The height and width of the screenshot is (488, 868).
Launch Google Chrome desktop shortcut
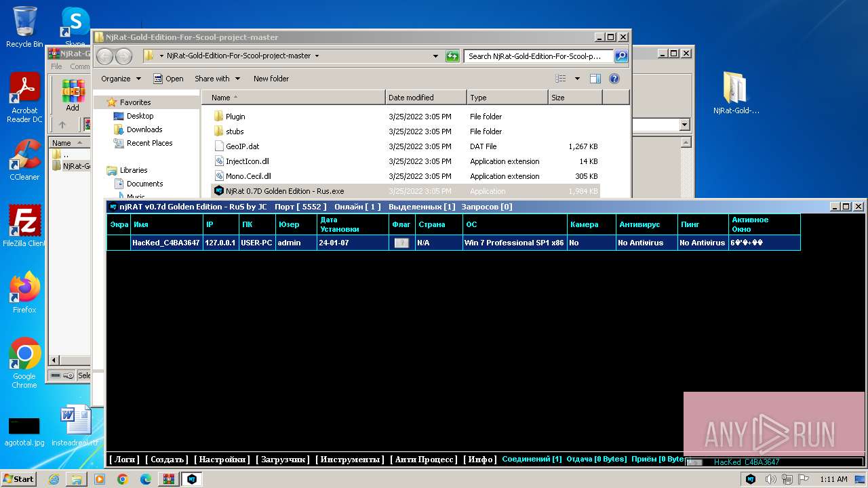coord(24,363)
